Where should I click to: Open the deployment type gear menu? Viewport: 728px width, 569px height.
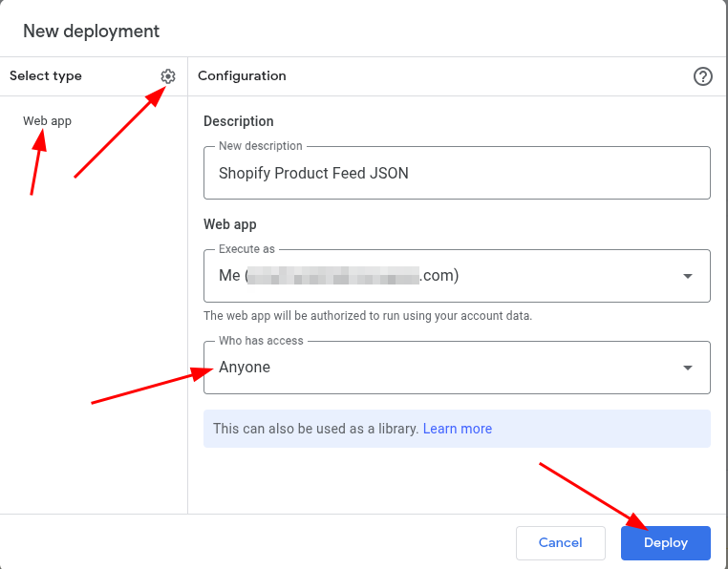point(168,76)
